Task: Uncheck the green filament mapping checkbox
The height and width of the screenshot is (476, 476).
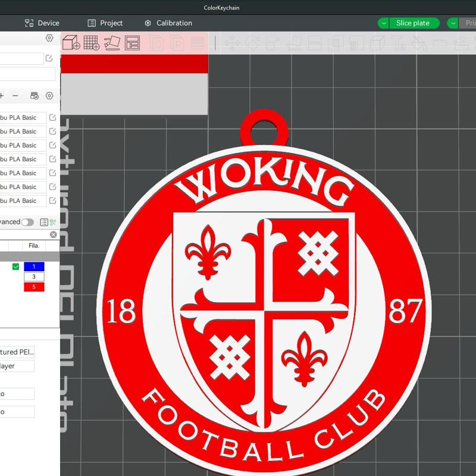Action: click(16, 266)
